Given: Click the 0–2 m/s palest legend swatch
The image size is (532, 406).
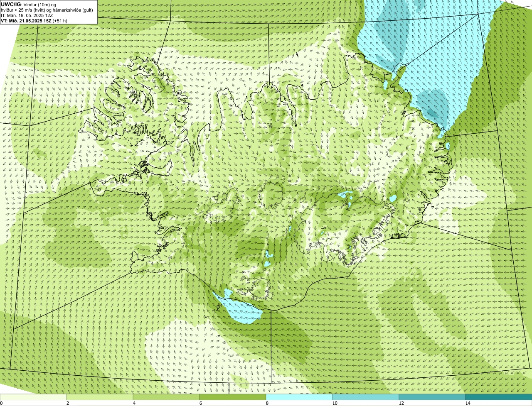Looking at the screenshot, I should pos(33,397).
